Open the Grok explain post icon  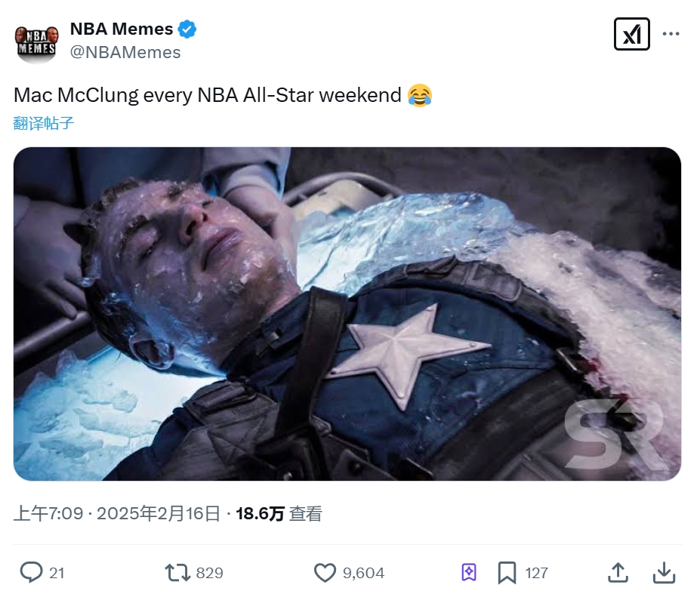point(631,34)
